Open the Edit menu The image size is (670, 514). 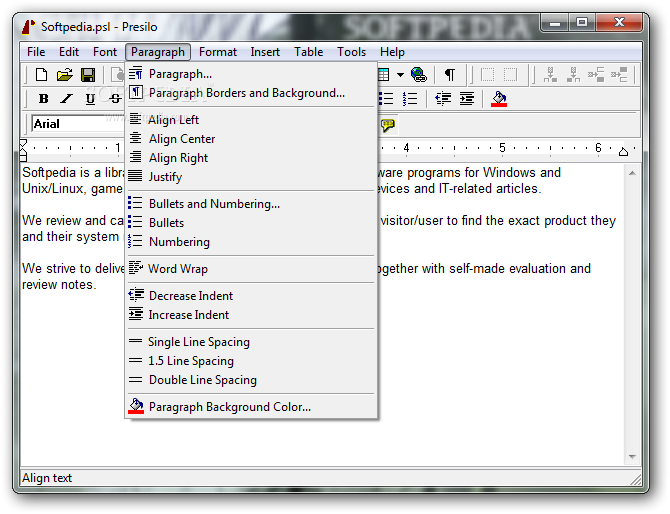[69, 52]
